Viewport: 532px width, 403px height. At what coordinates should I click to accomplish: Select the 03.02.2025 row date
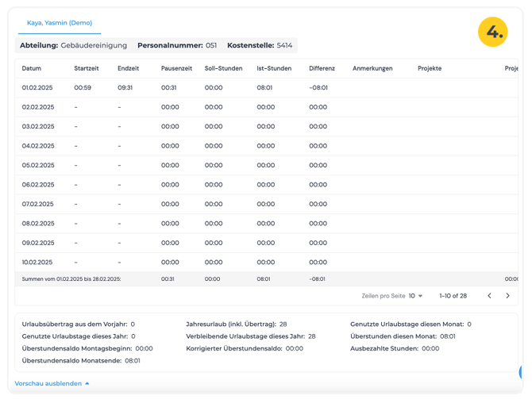click(38, 126)
